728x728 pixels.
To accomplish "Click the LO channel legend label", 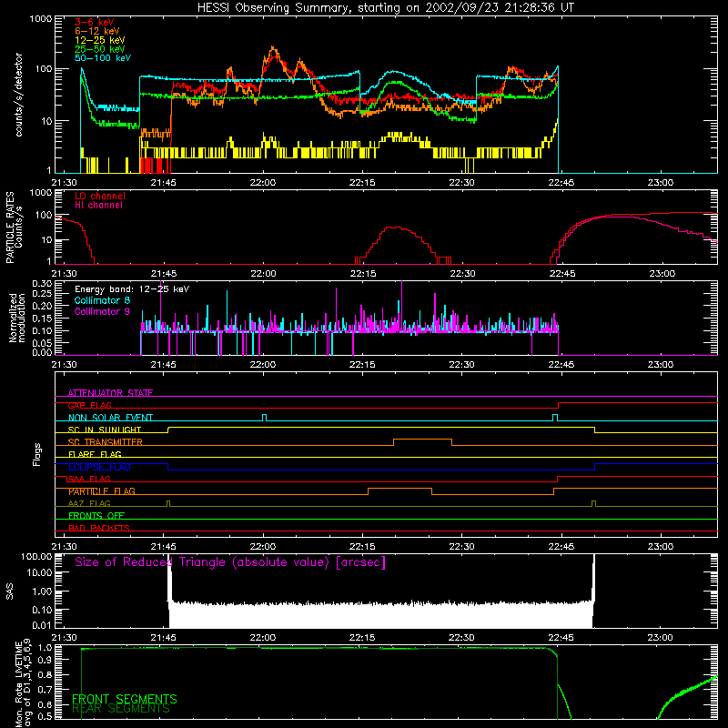I will [100, 196].
